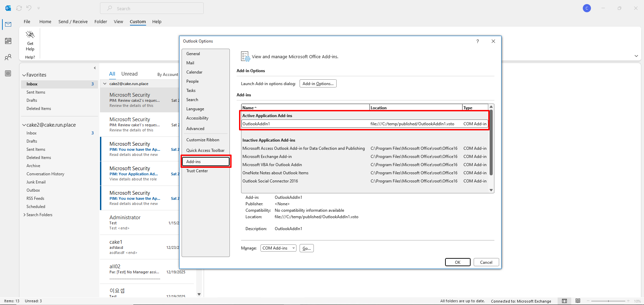Open the People module icon
This screenshot has height=305, width=644.
pos(8,57)
